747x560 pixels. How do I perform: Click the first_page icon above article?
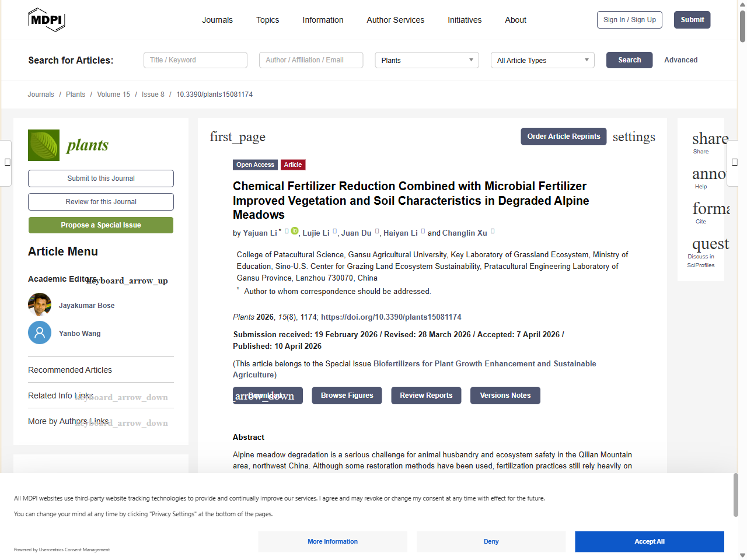pos(238,137)
